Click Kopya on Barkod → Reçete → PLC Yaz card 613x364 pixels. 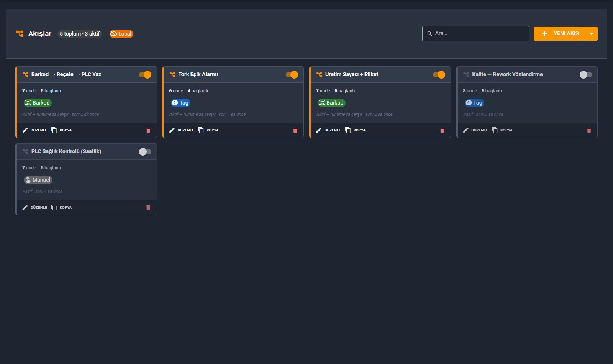62,130
